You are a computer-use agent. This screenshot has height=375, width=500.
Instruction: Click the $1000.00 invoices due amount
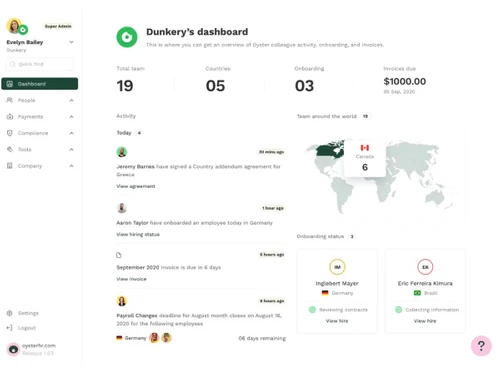(405, 81)
